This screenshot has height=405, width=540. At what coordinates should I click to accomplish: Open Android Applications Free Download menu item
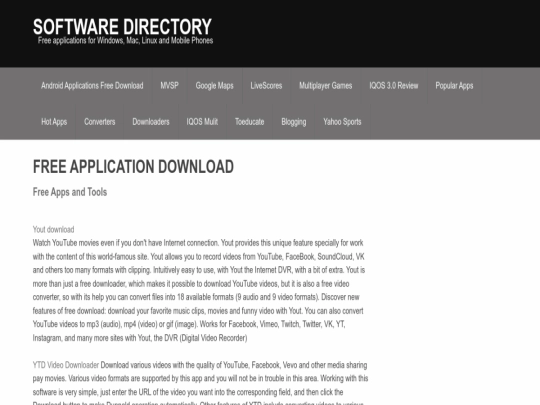92,85
